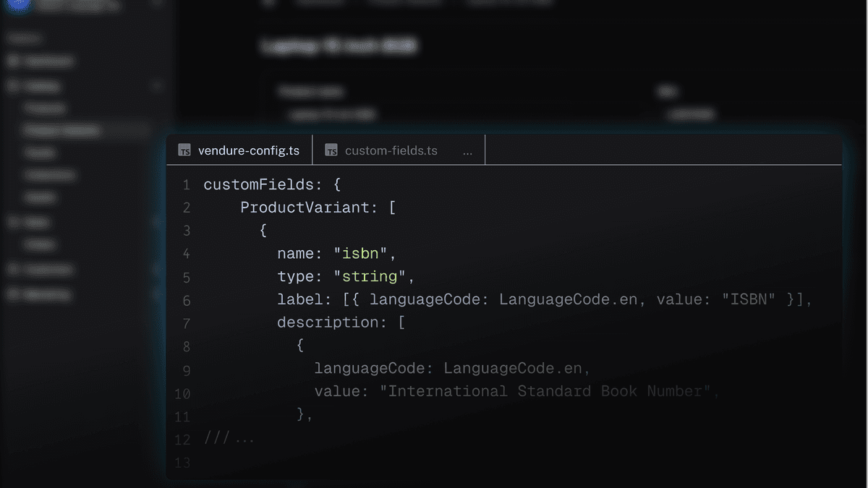
Task: Click line number 10 in the gutter
Action: point(182,393)
